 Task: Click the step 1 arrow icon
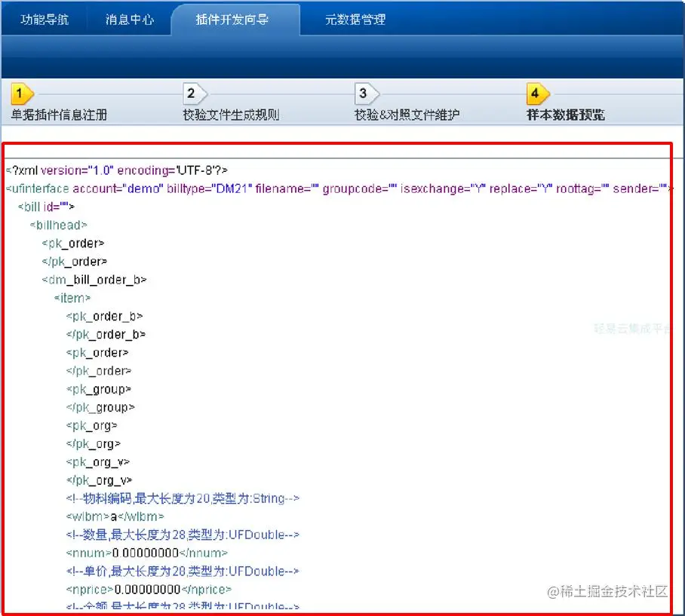(22, 93)
